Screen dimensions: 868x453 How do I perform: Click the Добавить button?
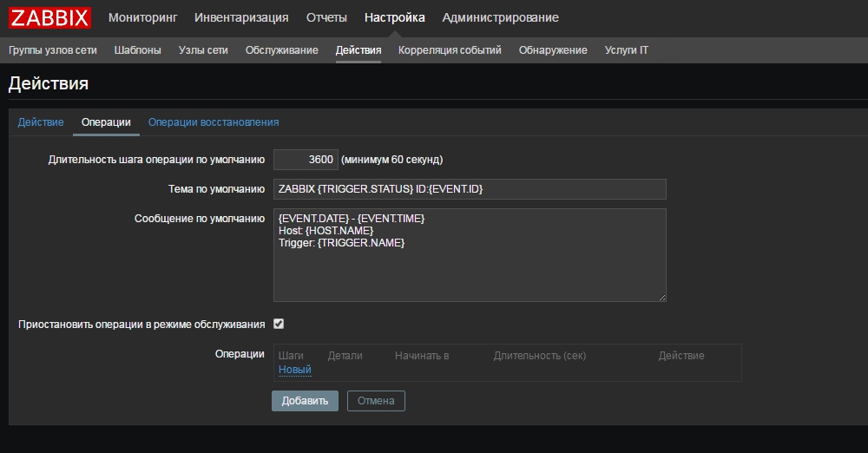(305, 401)
